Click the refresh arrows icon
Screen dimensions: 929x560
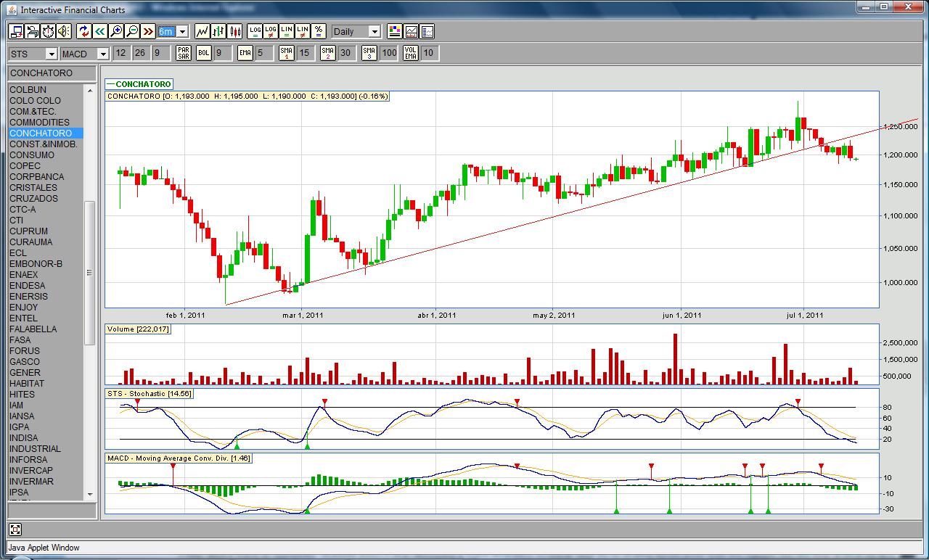pyautogui.click(x=83, y=31)
